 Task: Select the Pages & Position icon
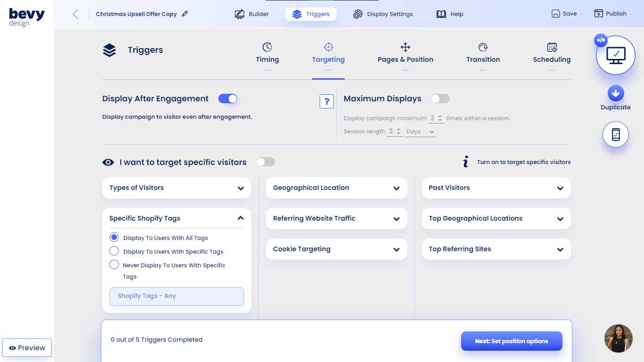click(405, 47)
